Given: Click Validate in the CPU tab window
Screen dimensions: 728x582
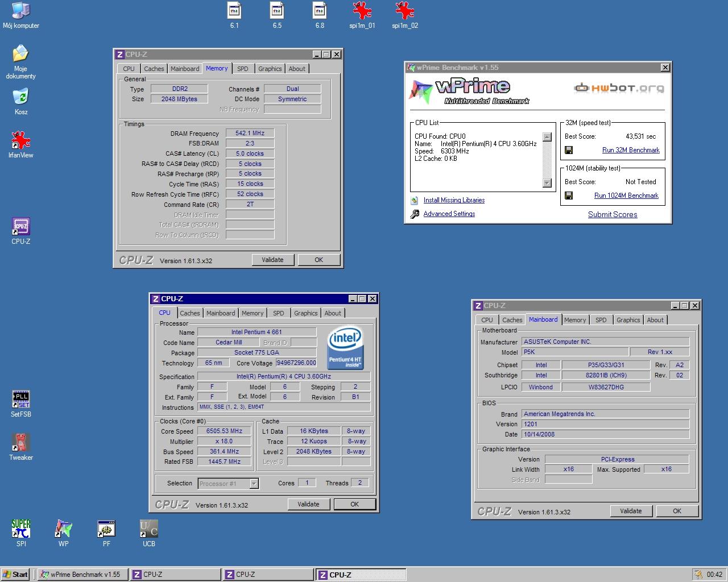Looking at the screenshot, I should [308, 504].
